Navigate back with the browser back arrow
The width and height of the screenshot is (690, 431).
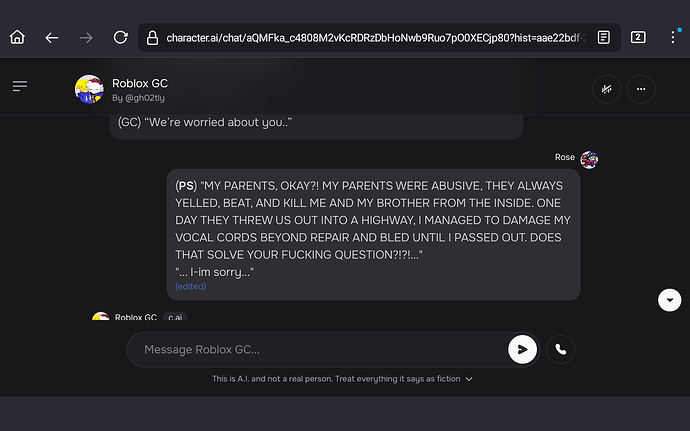tap(51, 38)
